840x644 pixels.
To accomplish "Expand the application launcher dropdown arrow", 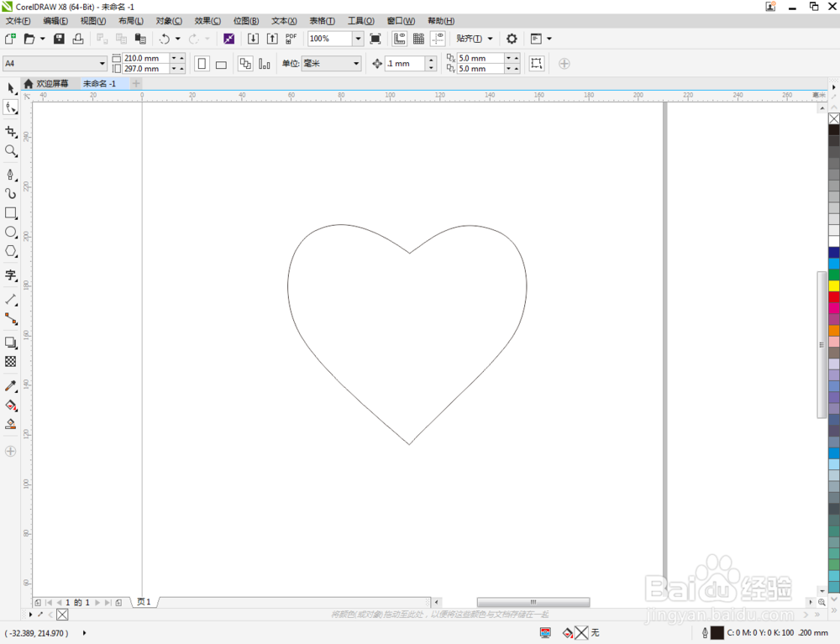I will (549, 39).
